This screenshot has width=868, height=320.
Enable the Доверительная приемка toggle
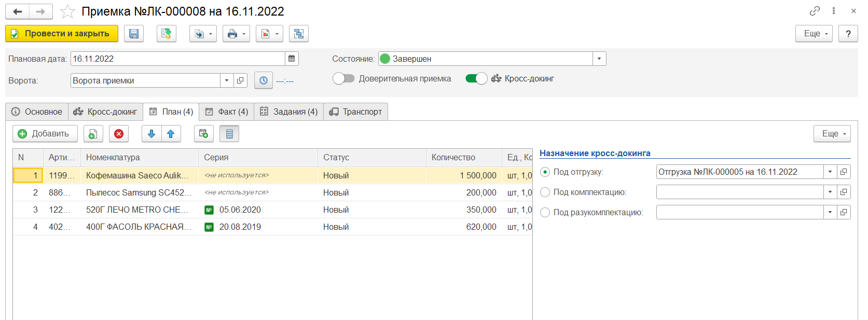tap(343, 78)
